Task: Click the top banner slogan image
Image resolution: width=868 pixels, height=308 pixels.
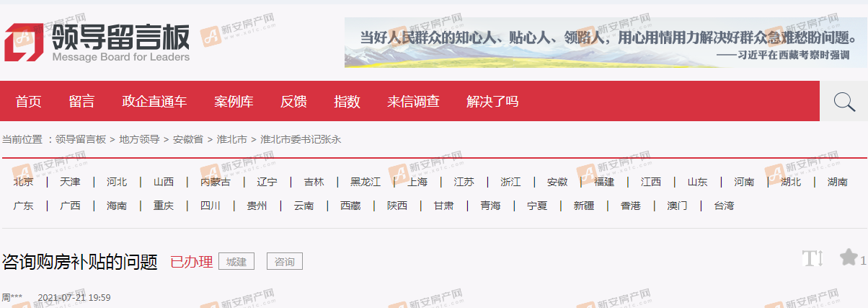Action: pyautogui.click(x=606, y=43)
